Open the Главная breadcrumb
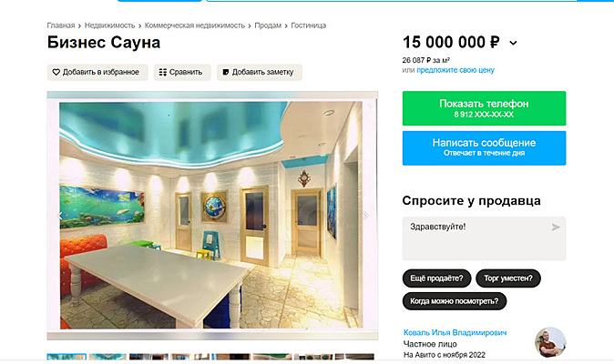Viewport: 614px width, 364px height. (61, 25)
